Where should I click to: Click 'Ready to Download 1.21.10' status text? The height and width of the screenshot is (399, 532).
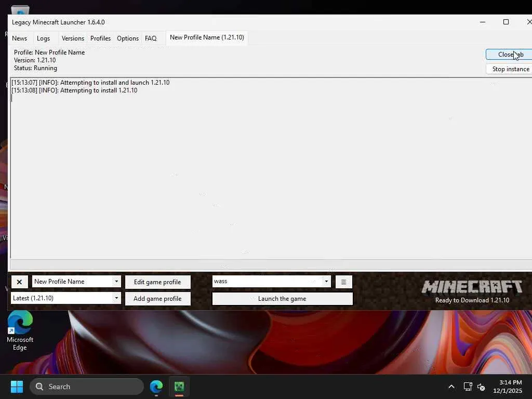click(472, 300)
